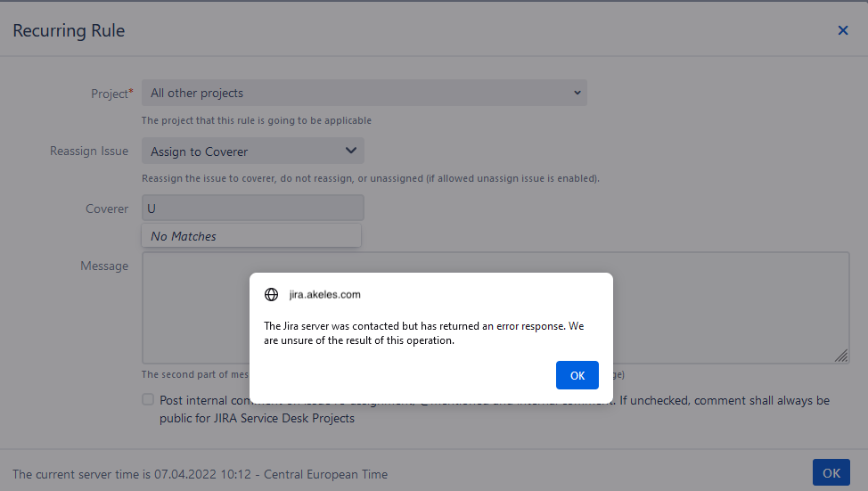This screenshot has width=868, height=491.
Task: Click the 'Recurring Rule' dialog title
Action: (69, 30)
